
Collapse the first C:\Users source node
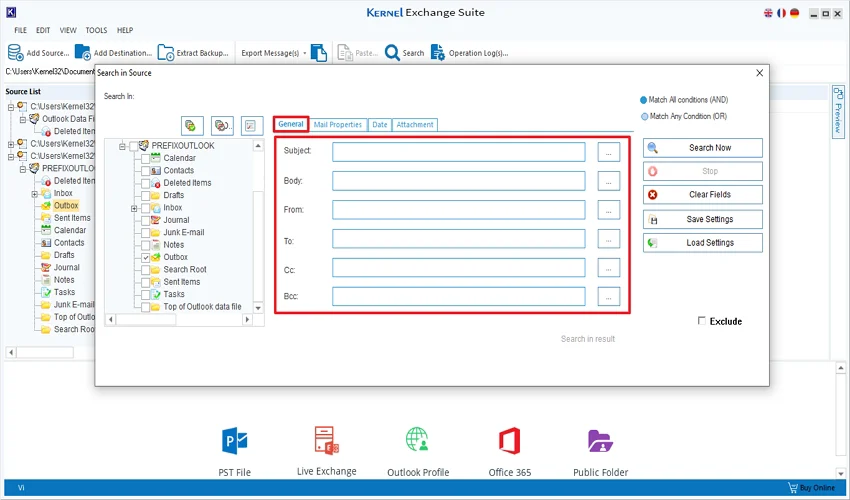[x=10, y=107]
